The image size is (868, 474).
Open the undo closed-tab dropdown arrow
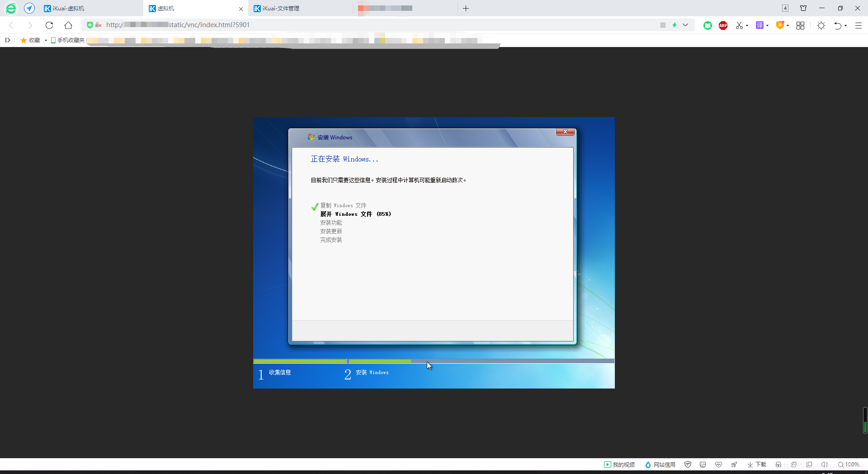(x=845, y=26)
